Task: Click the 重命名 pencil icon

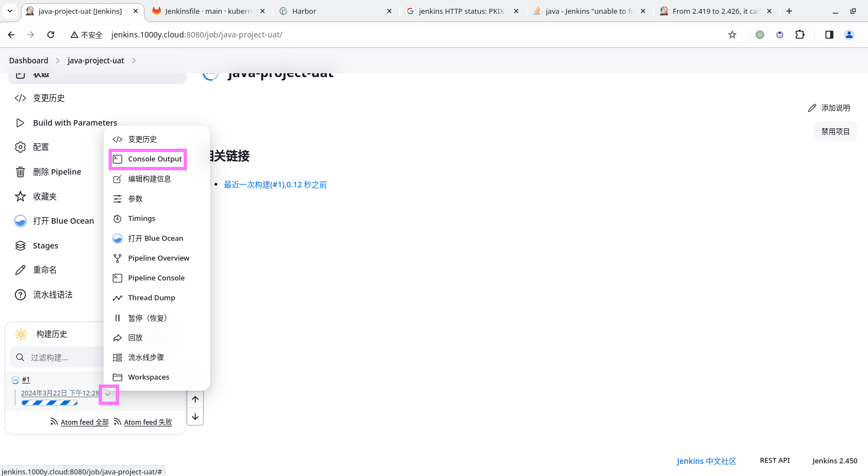Action: coord(20,270)
